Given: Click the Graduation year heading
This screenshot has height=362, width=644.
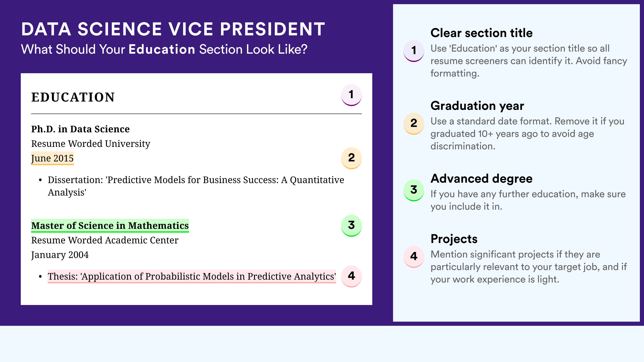Looking at the screenshot, I should [x=477, y=106].
